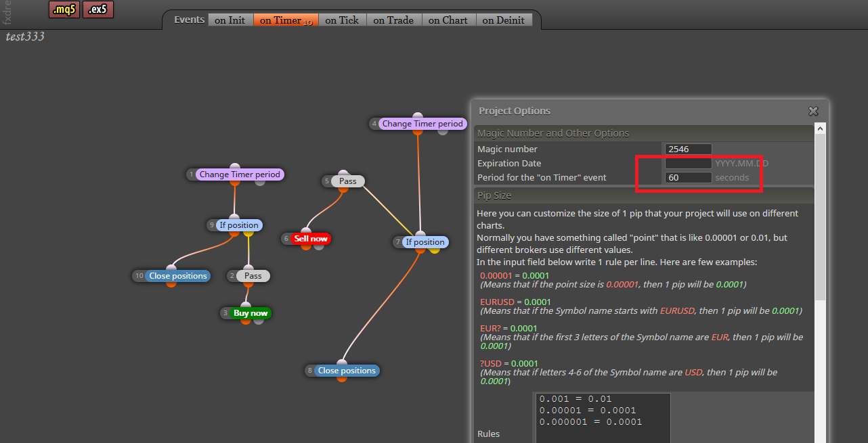Image resolution: width=868 pixels, height=443 pixels.
Task: Select If position block number 9
Action: click(x=238, y=225)
